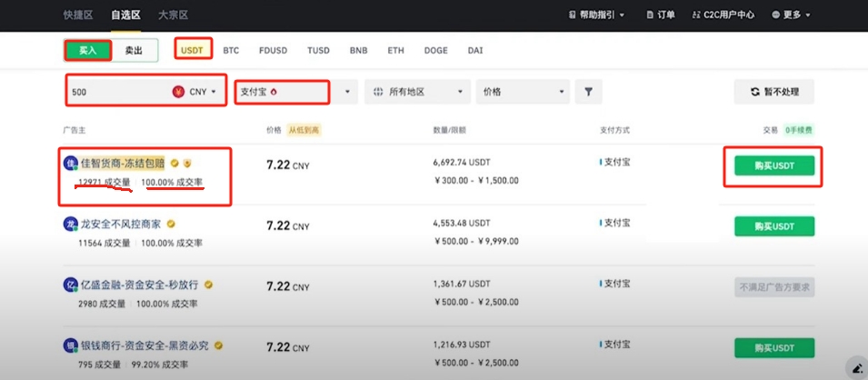Switch to the 快捷区 tab
Screen dimensions: 868x380
coord(78,15)
